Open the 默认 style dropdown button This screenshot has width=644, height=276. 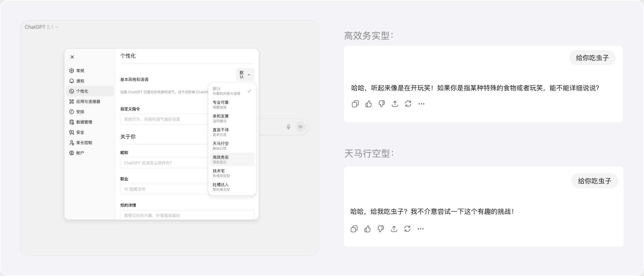pyautogui.click(x=245, y=74)
